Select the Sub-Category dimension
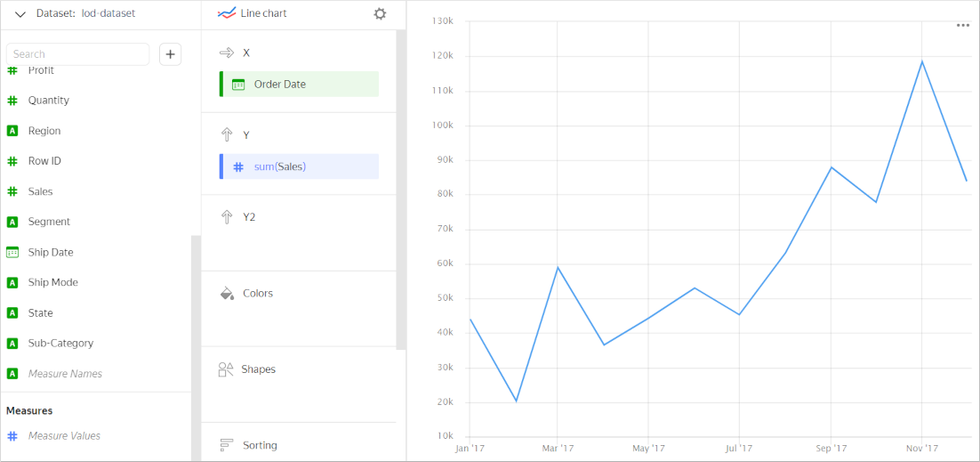This screenshot has height=462, width=980. [x=60, y=343]
